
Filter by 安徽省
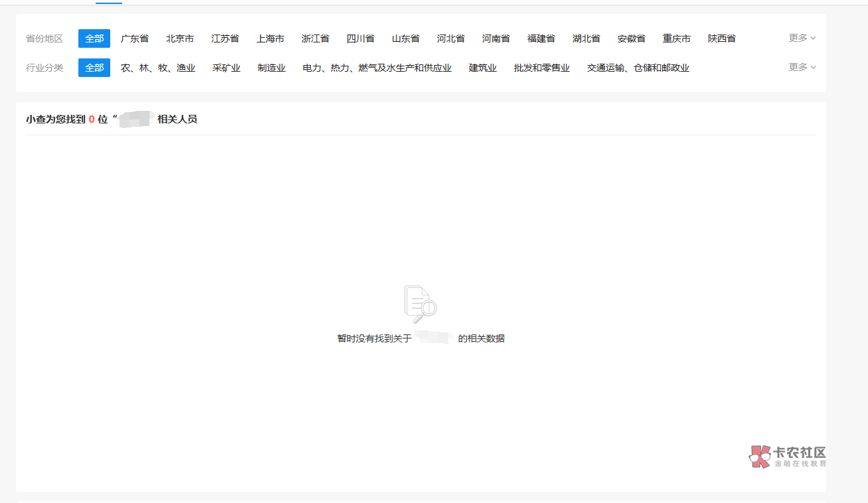[632, 38]
